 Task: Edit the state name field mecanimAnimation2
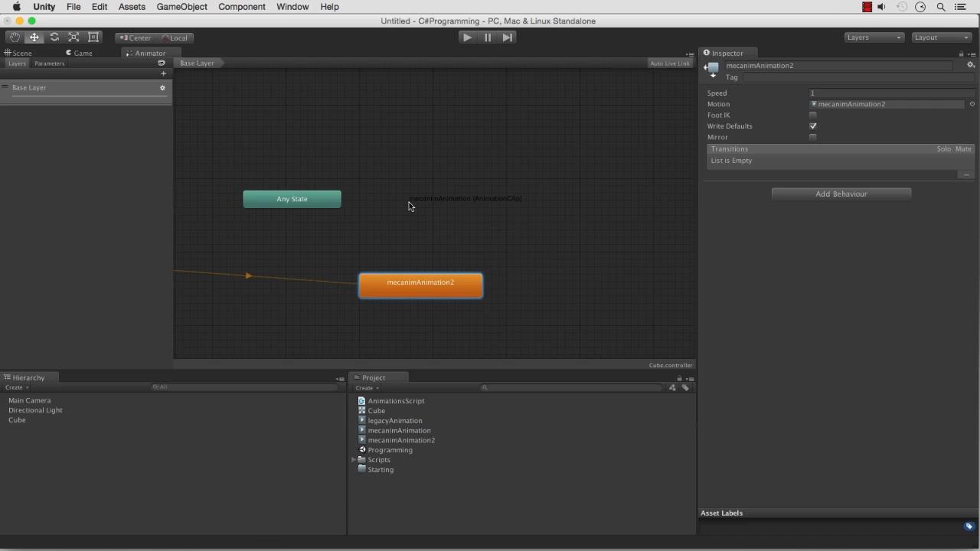coord(838,66)
